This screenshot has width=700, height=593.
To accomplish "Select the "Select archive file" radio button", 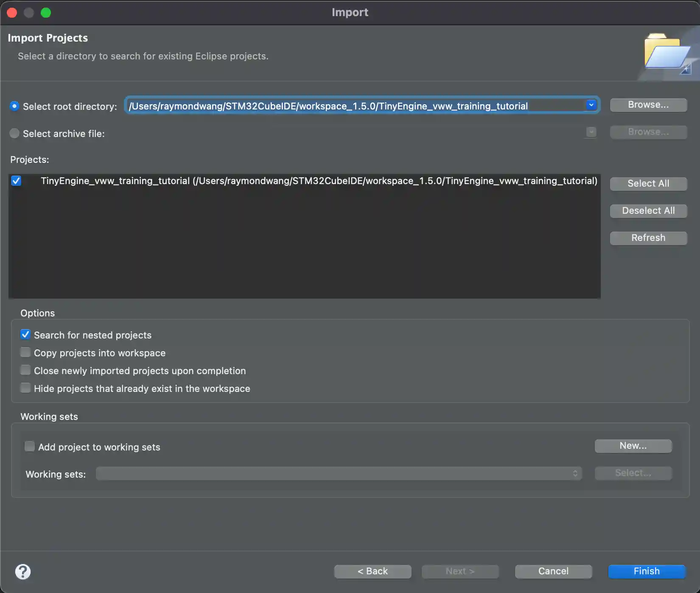I will (x=14, y=133).
